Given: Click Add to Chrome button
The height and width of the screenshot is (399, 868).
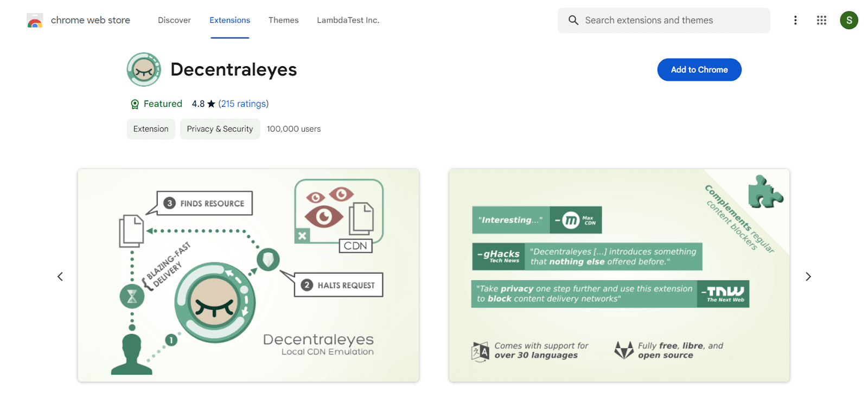Looking at the screenshot, I should click(699, 69).
